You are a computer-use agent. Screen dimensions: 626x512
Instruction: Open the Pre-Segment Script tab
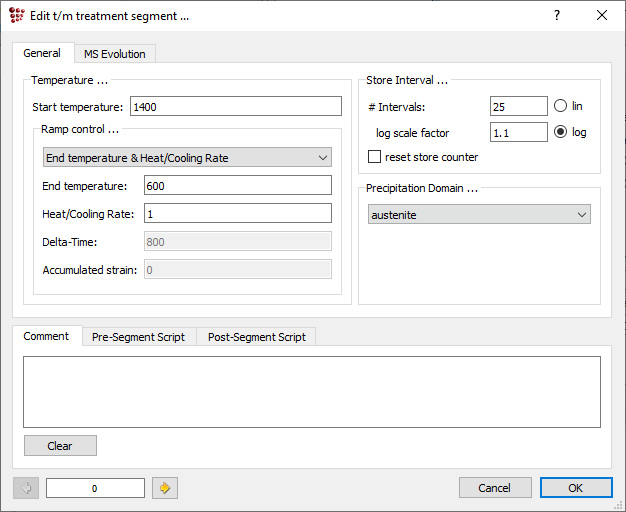point(138,337)
